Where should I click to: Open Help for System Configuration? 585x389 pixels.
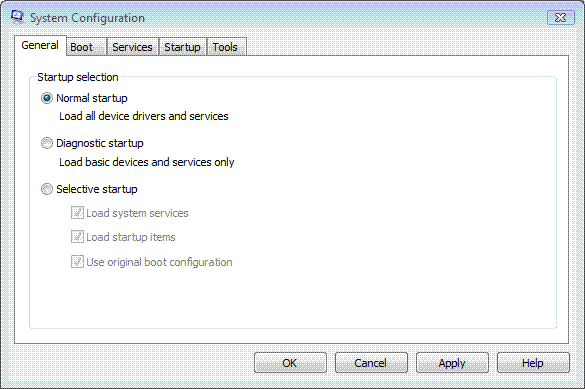[533, 363]
